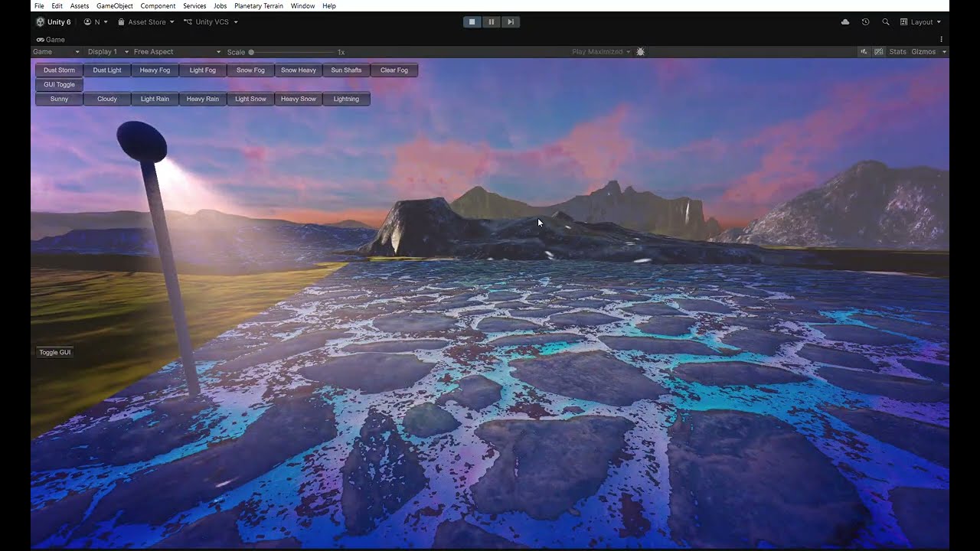The width and height of the screenshot is (980, 551).
Task: Click the Toggle GUI button
Action: pyautogui.click(x=55, y=352)
